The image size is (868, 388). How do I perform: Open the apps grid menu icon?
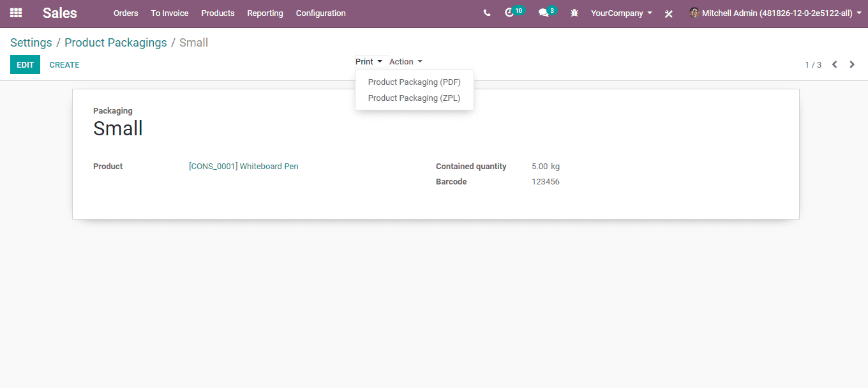(16, 13)
